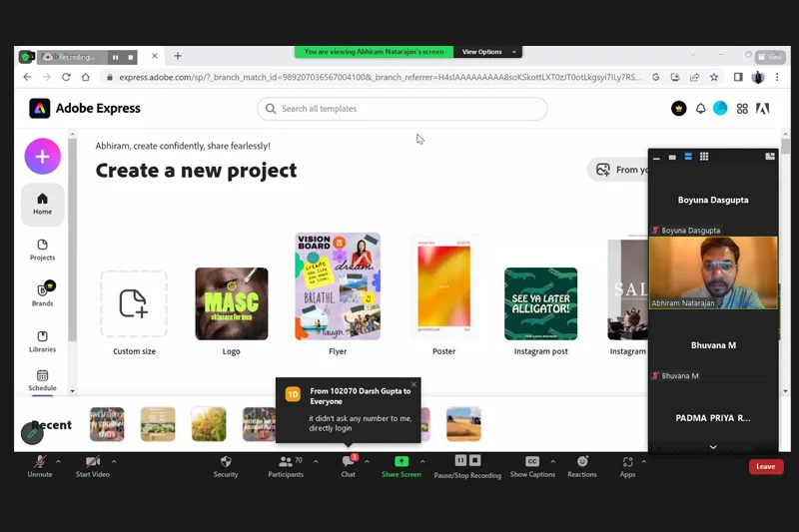Expand audio options arrow beside Unmute
The height and width of the screenshot is (532, 799).
point(58,462)
